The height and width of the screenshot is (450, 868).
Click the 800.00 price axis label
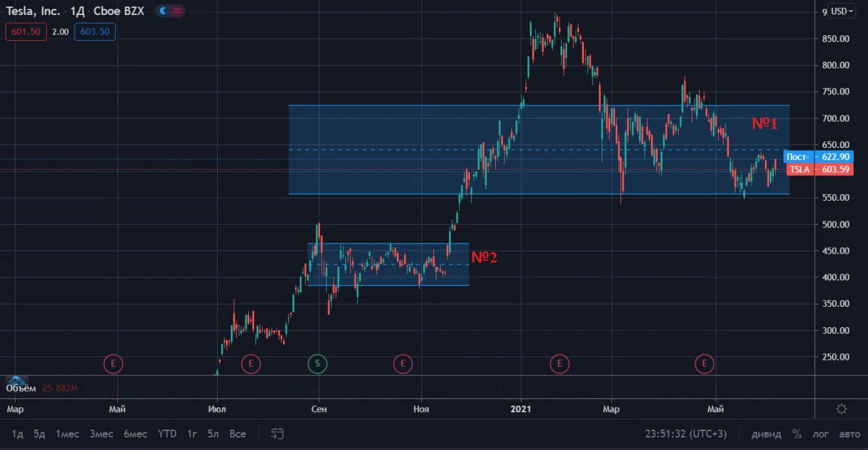tap(835, 65)
